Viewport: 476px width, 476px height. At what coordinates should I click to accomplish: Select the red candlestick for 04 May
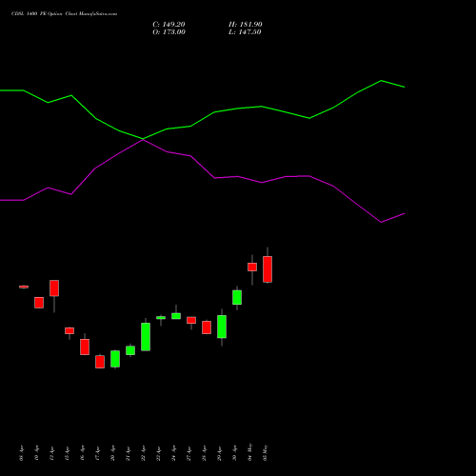click(252, 267)
